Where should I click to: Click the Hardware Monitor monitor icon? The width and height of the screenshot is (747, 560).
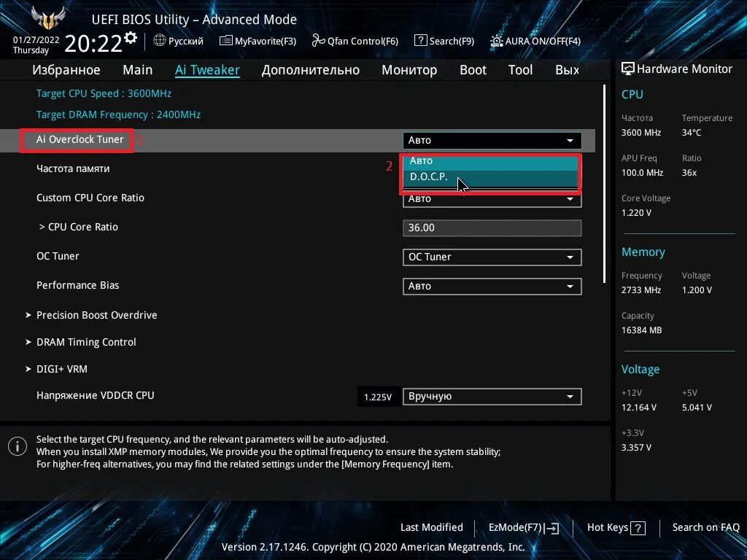point(628,69)
